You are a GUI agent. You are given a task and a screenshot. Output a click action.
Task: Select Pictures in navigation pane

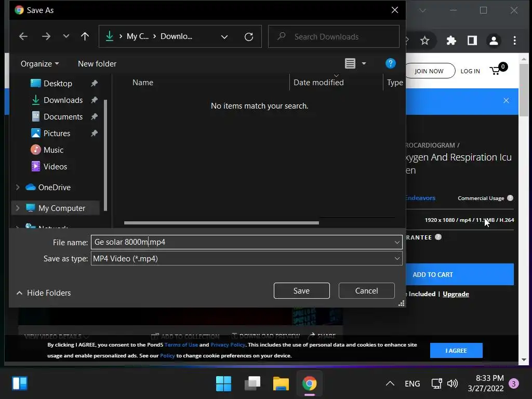click(x=57, y=134)
